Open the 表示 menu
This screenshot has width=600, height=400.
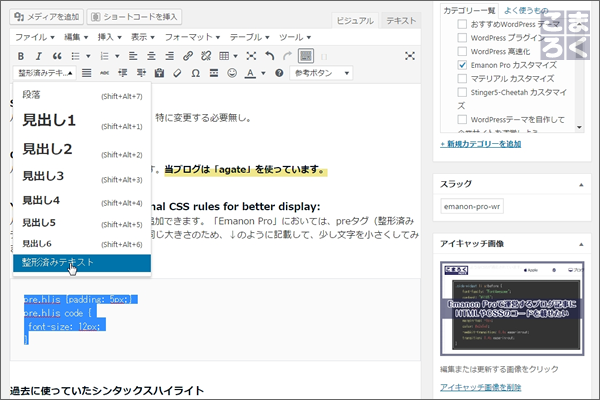[x=143, y=37]
